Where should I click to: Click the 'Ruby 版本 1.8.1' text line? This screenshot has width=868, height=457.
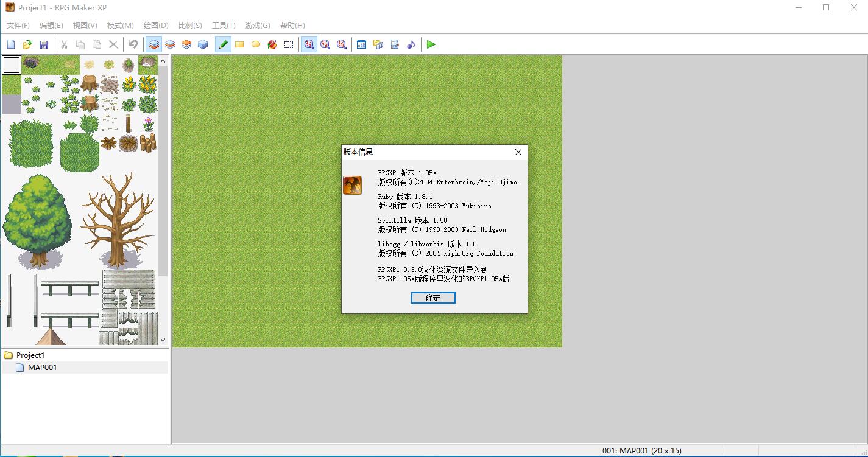405,197
